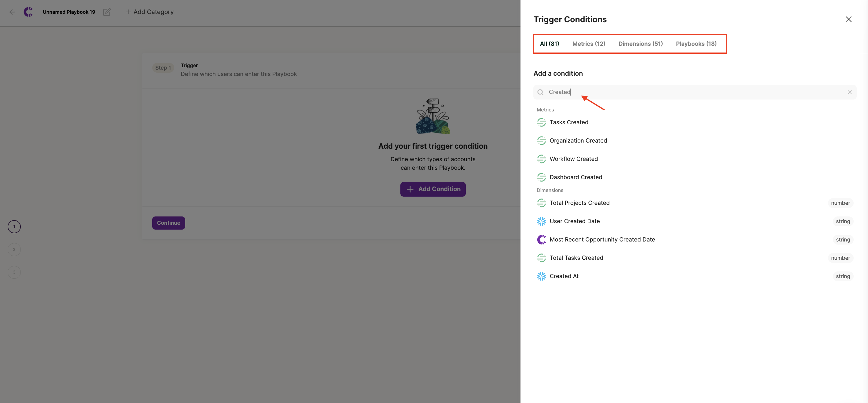Image resolution: width=868 pixels, height=403 pixels.
Task: Switch to the Metrics (12) tab
Action: (588, 44)
